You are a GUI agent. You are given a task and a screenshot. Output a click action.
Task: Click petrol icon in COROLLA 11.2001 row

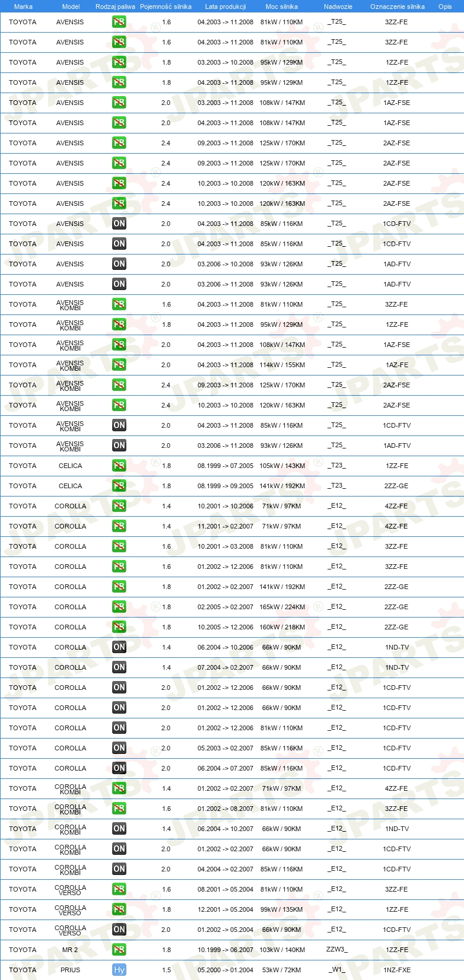[x=119, y=526]
